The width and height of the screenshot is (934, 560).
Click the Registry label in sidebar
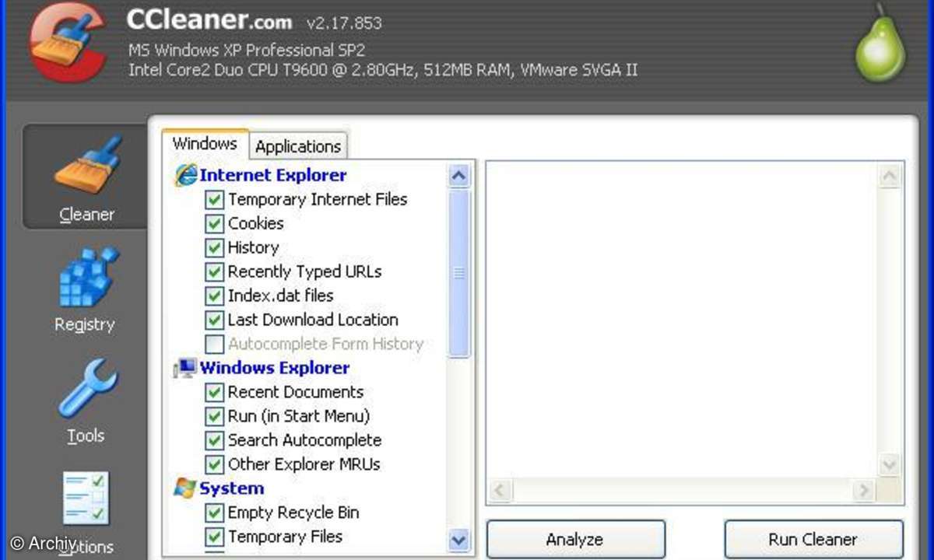[x=85, y=325]
